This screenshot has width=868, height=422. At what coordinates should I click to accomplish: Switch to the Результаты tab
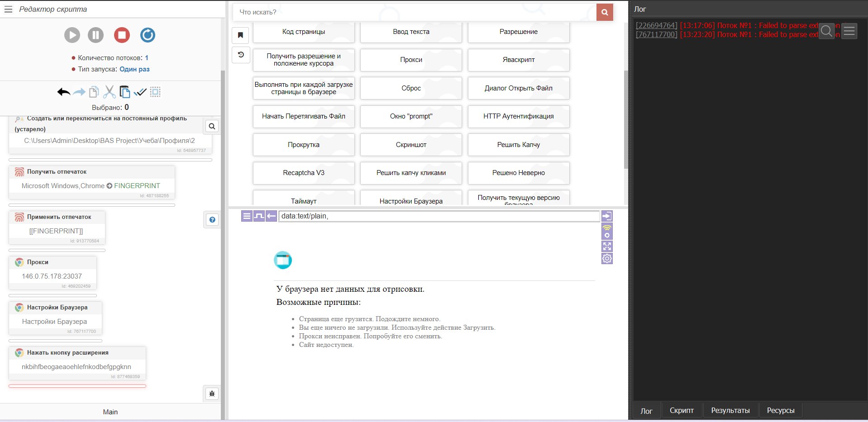tap(730, 411)
